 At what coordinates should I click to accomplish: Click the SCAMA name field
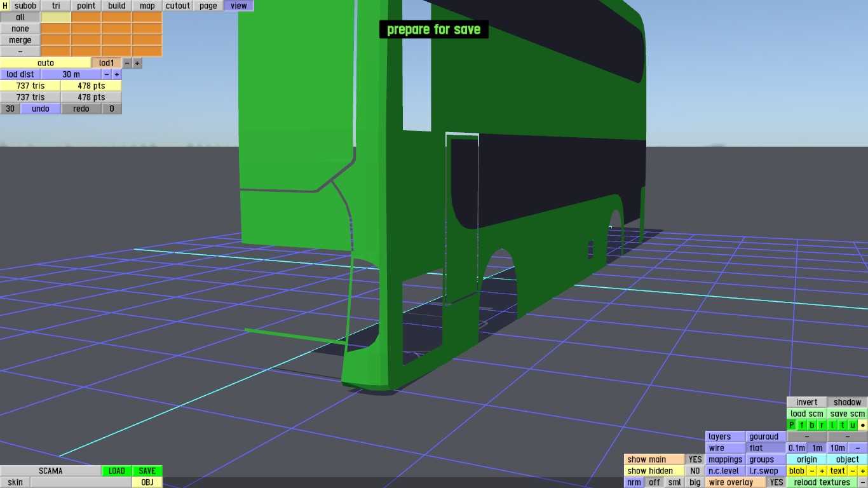51,471
